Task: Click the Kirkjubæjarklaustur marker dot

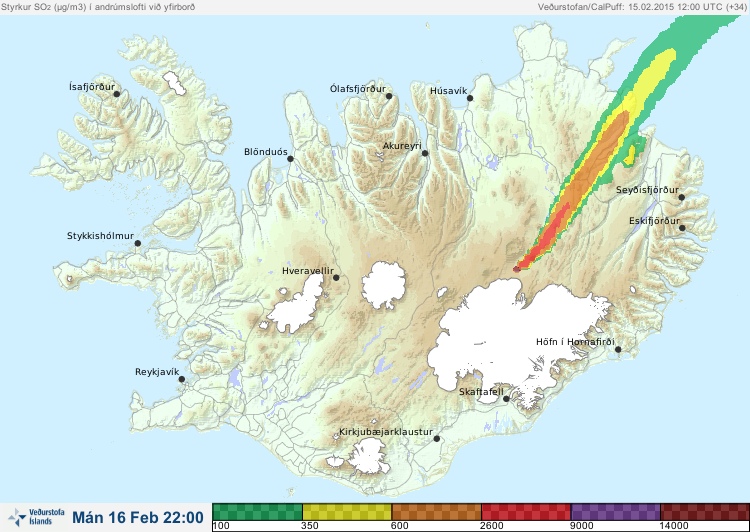Action: 436,439
